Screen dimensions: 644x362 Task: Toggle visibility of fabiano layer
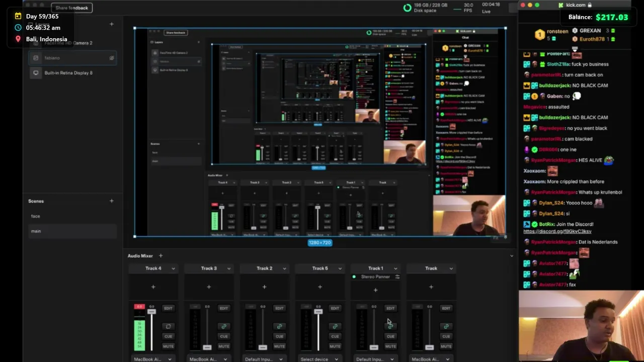point(112,58)
